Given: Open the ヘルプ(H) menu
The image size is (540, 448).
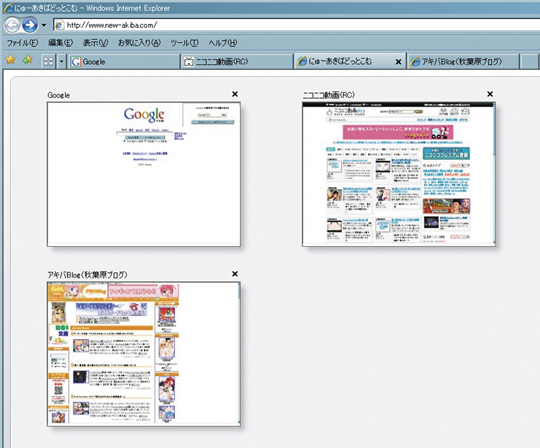Looking at the screenshot, I should (x=222, y=43).
